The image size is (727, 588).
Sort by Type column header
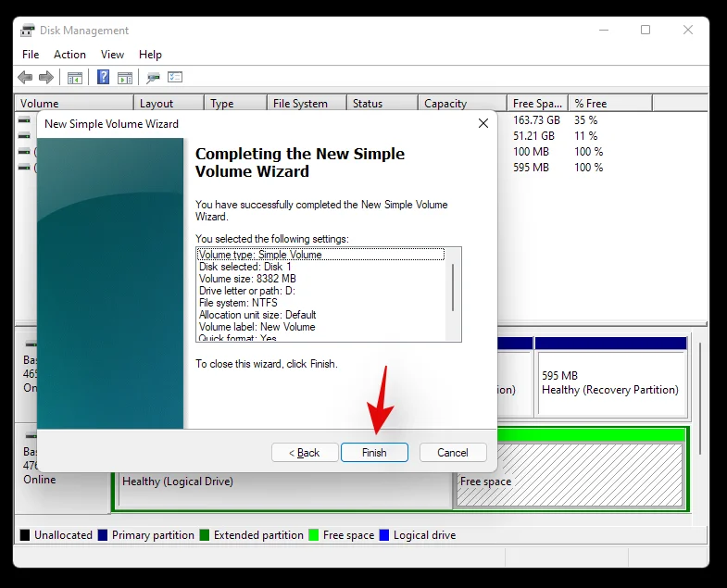pyautogui.click(x=235, y=104)
